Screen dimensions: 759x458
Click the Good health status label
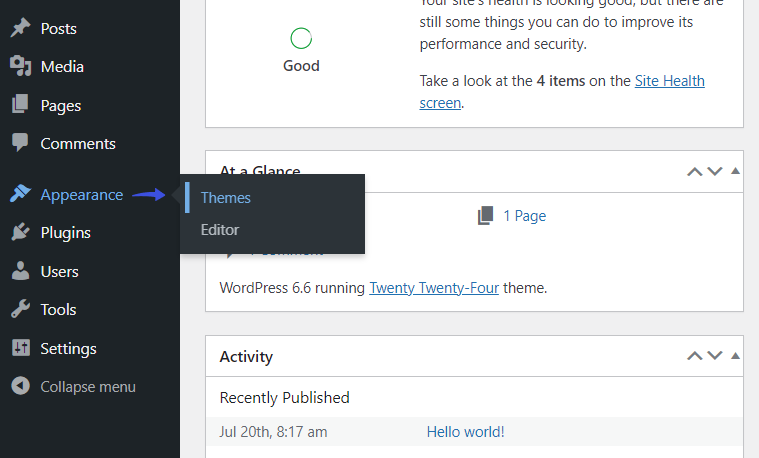point(301,65)
